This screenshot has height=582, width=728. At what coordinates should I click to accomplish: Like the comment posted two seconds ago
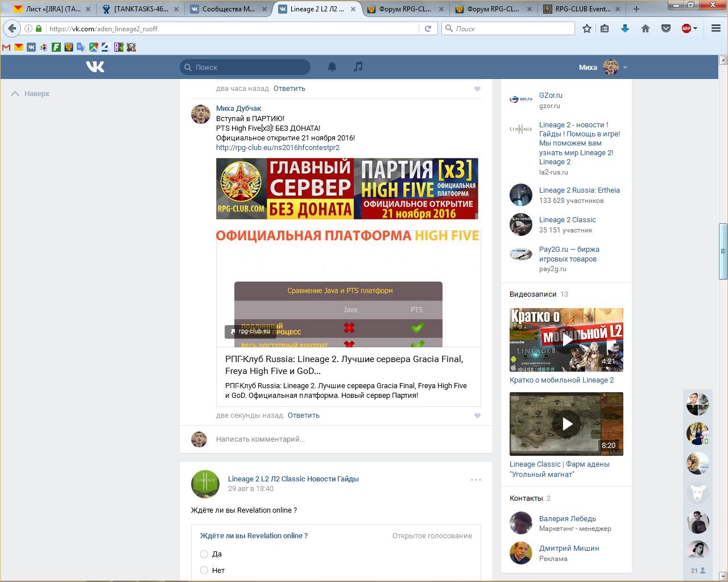click(x=477, y=415)
